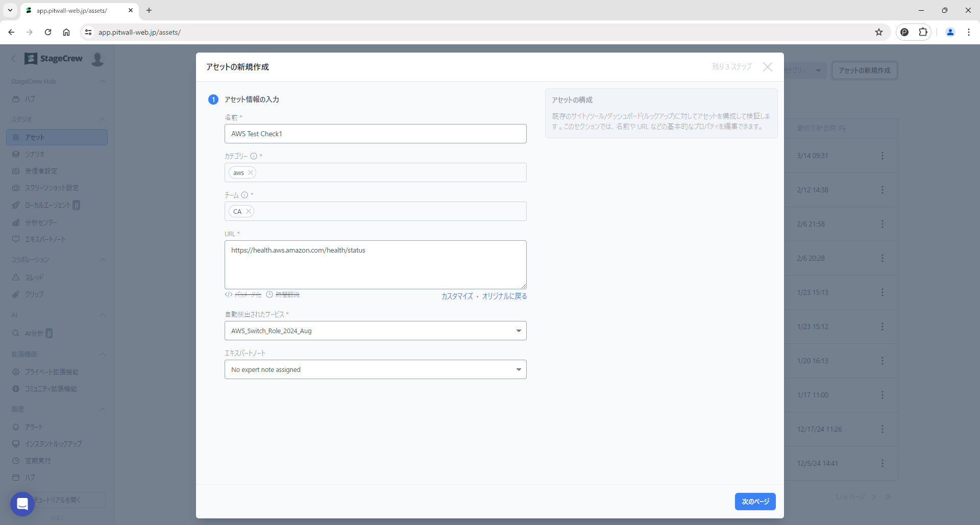Reload the page in browser toolbar

pyautogui.click(x=48, y=32)
